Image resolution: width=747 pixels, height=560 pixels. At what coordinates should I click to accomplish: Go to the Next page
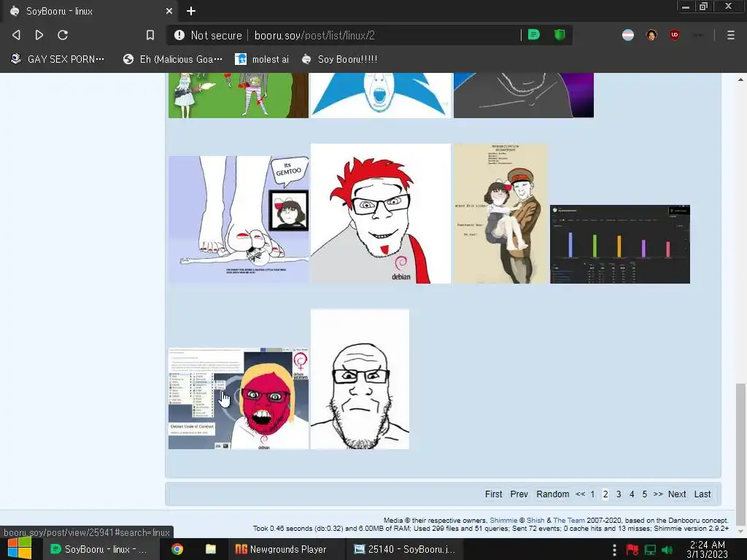click(677, 494)
